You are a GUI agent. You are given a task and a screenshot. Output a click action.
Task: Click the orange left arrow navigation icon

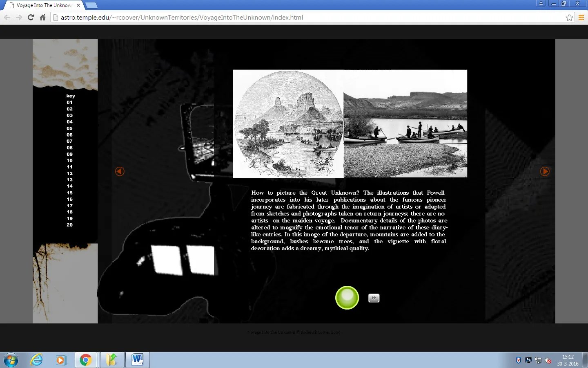tap(120, 171)
